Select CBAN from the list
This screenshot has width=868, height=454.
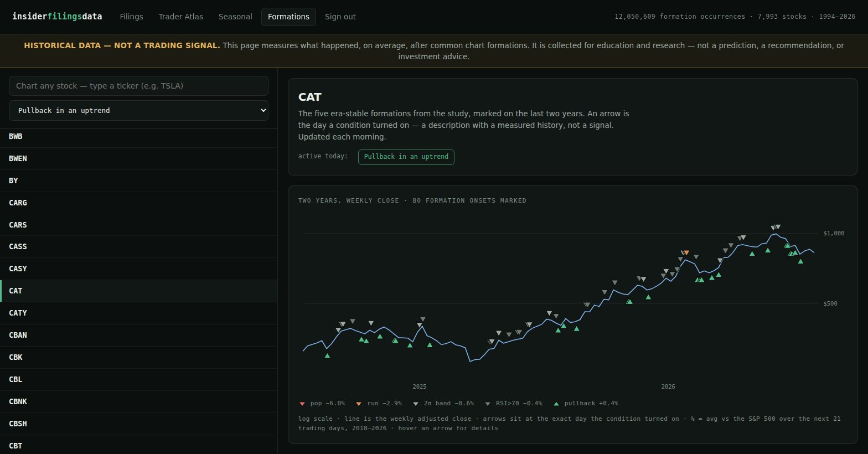click(x=138, y=336)
